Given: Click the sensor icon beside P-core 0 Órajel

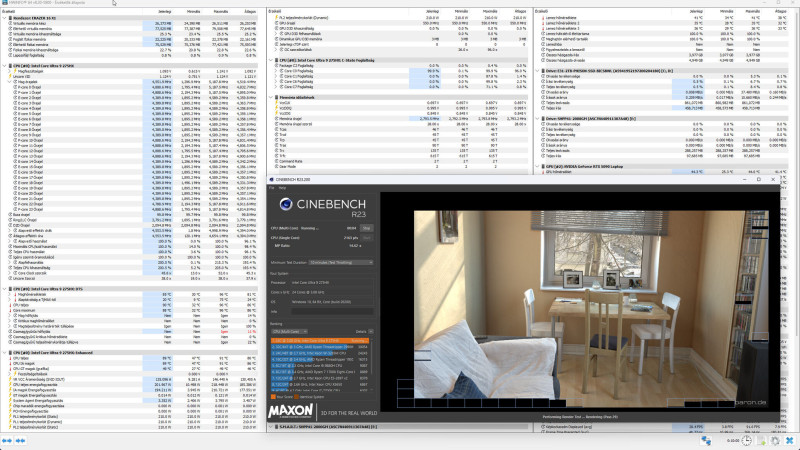Looking at the screenshot, I should (15, 87).
